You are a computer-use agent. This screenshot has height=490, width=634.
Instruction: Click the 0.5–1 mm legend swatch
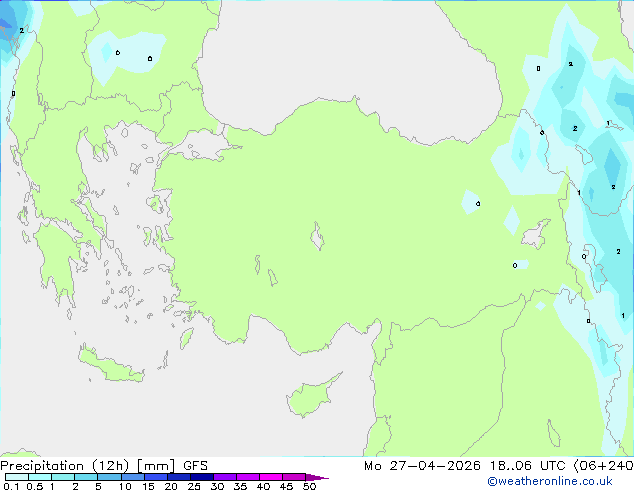[40, 477]
